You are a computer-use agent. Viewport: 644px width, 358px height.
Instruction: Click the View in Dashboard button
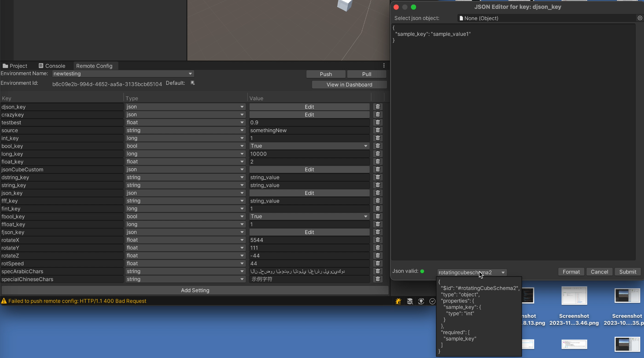click(x=349, y=84)
